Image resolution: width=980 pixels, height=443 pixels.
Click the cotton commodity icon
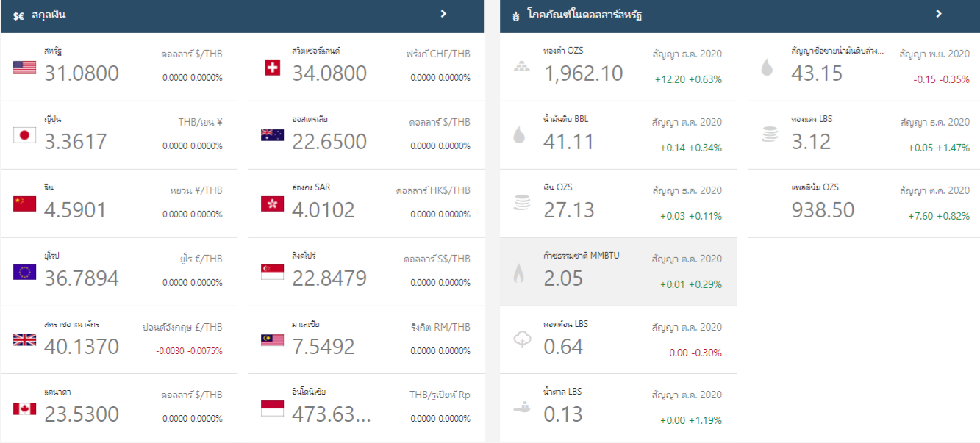click(521, 339)
